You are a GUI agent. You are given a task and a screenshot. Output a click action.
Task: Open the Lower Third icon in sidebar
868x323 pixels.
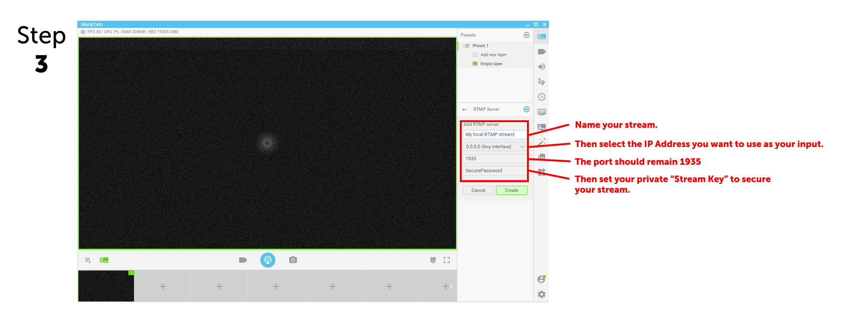(x=541, y=127)
